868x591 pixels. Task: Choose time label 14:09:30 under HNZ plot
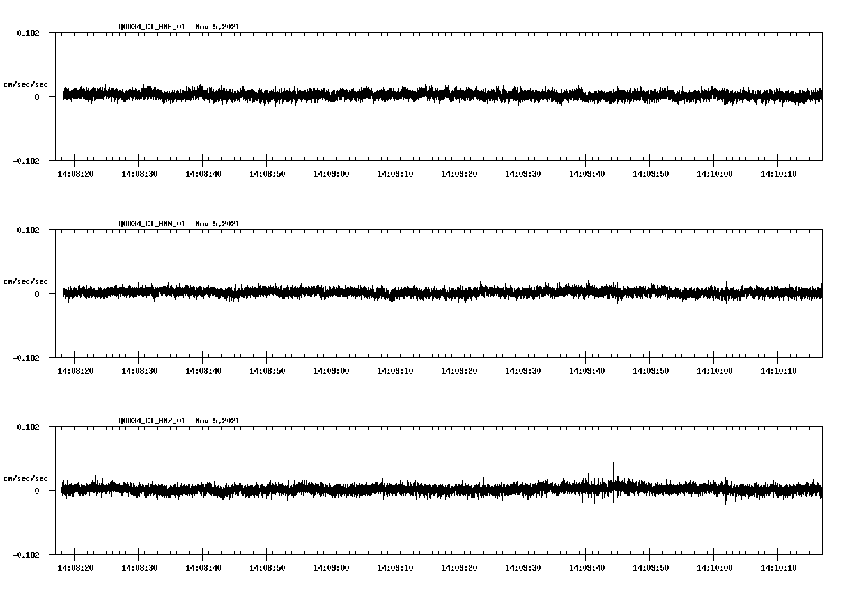[523, 567]
